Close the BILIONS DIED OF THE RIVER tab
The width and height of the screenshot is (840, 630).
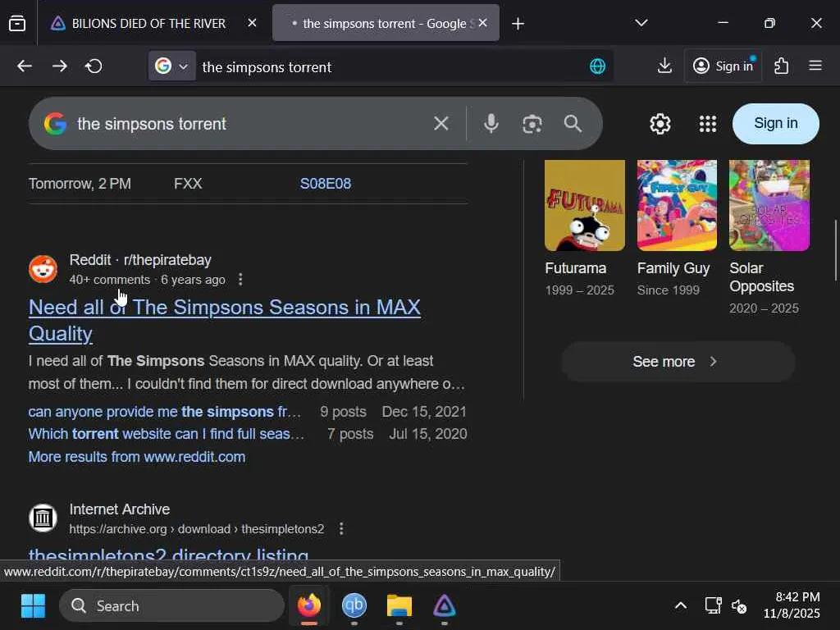coord(252,23)
